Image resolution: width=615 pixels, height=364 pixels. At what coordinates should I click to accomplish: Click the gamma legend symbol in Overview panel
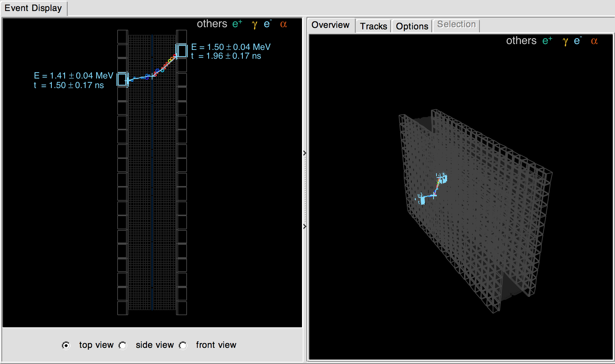pos(565,41)
